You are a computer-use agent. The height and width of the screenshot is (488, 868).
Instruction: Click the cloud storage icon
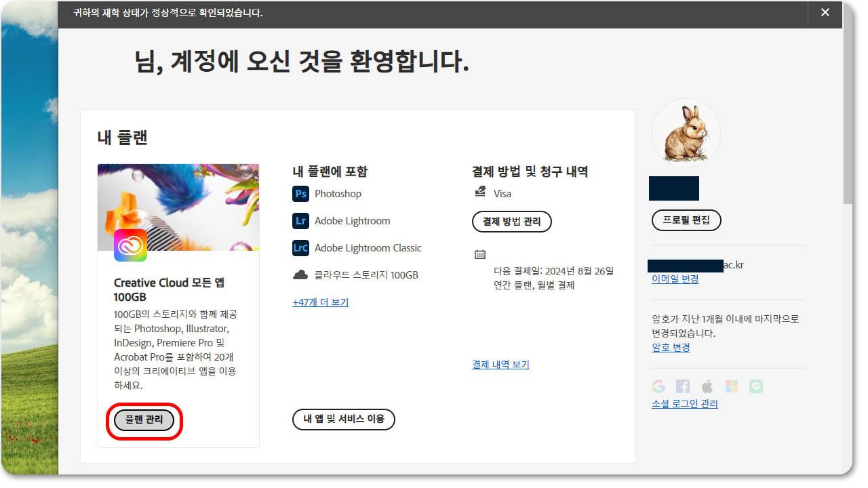click(300, 275)
